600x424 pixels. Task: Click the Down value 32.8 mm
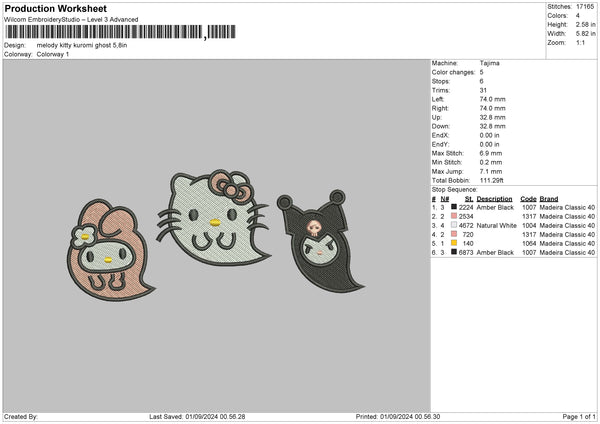tap(492, 126)
